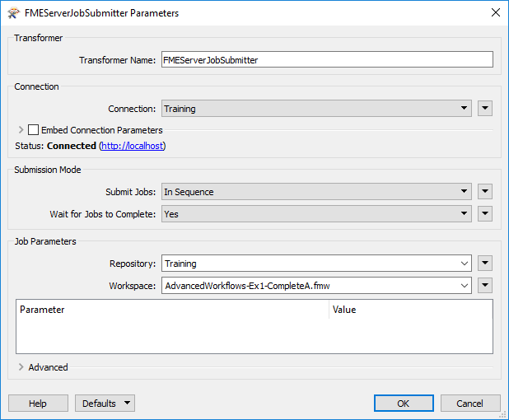The image size is (509, 420).
Task: Open the Repository combo box
Action: click(x=316, y=264)
